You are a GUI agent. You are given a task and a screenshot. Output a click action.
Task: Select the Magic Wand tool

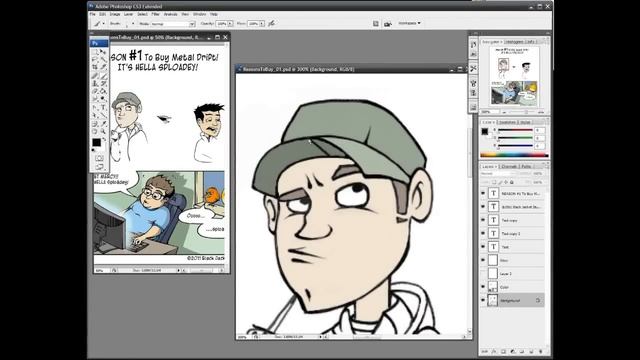[103, 59]
